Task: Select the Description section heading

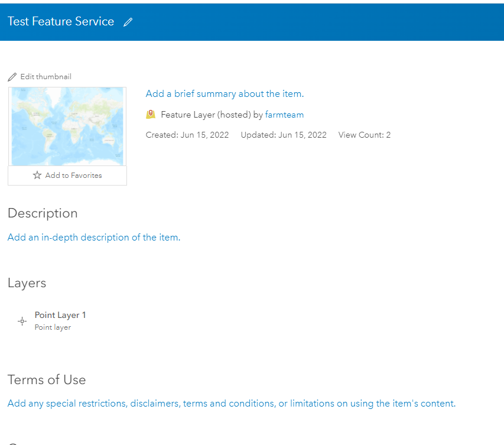Action: click(x=43, y=213)
